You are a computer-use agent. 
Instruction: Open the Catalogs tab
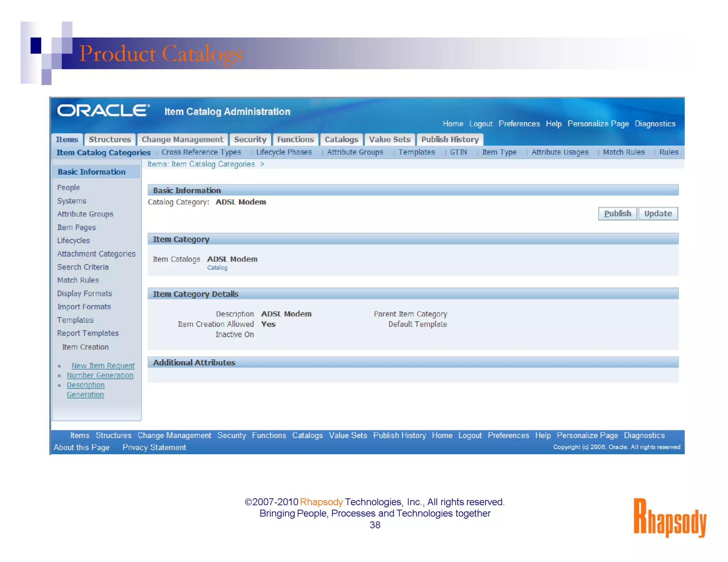341,140
